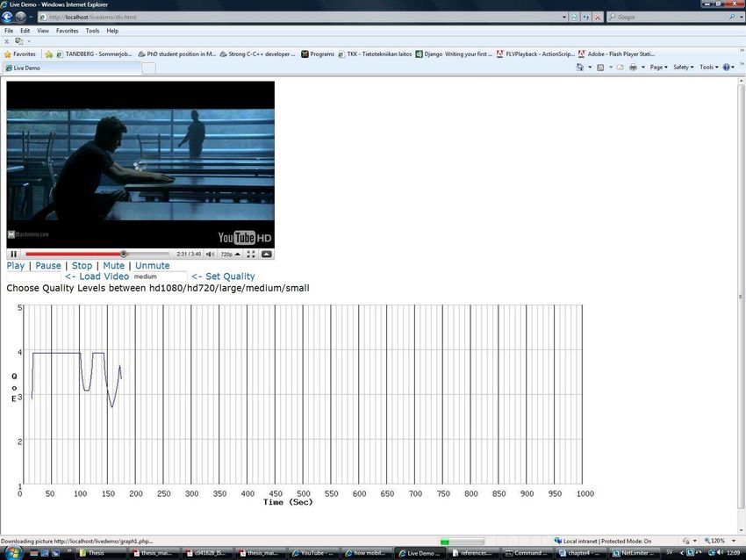Select the Live Demo browser tab
This screenshot has height=560, width=746.
point(72,68)
